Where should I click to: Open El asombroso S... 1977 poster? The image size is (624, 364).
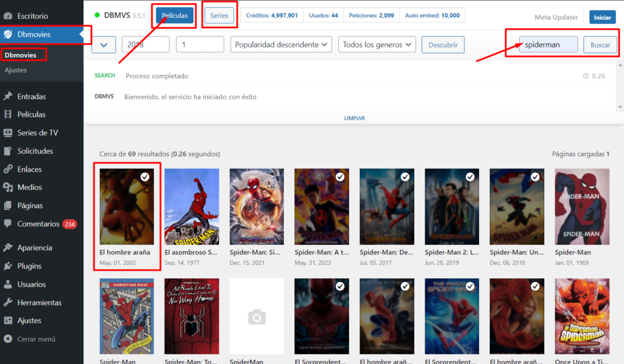pyautogui.click(x=192, y=206)
